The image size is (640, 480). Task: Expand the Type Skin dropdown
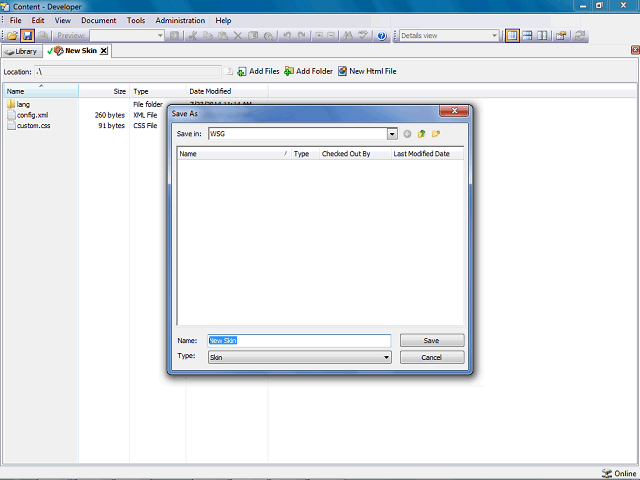pyautogui.click(x=386, y=358)
